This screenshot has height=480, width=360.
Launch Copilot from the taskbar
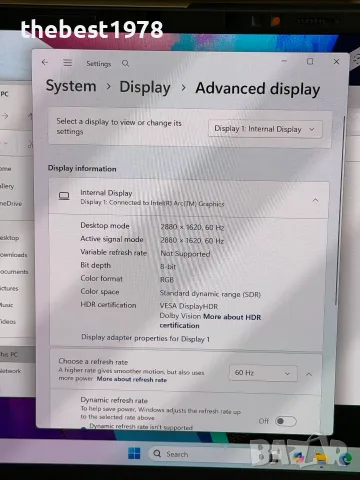[x=299, y=457]
